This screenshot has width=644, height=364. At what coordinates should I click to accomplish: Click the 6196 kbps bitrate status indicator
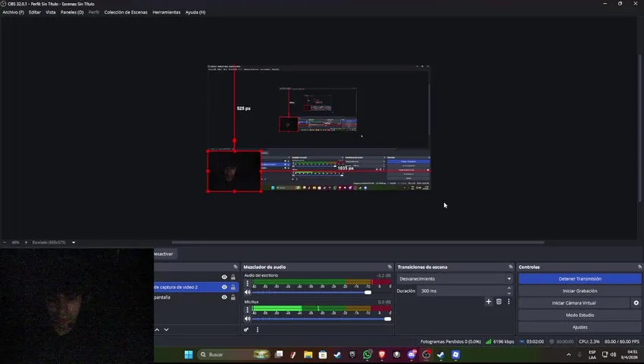click(x=500, y=342)
